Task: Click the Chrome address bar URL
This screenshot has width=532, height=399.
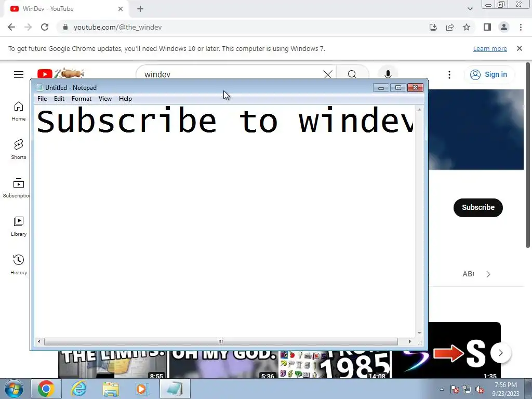Action: tap(117, 27)
